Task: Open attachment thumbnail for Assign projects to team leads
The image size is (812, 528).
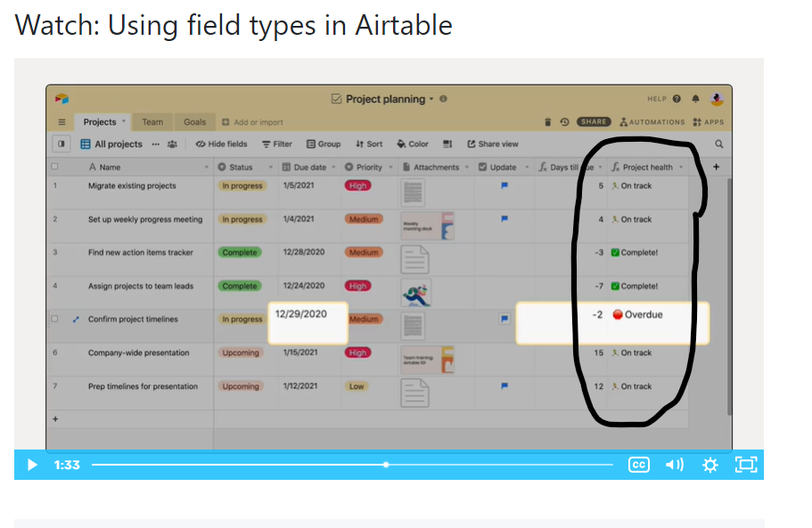Action: click(x=416, y=293)
